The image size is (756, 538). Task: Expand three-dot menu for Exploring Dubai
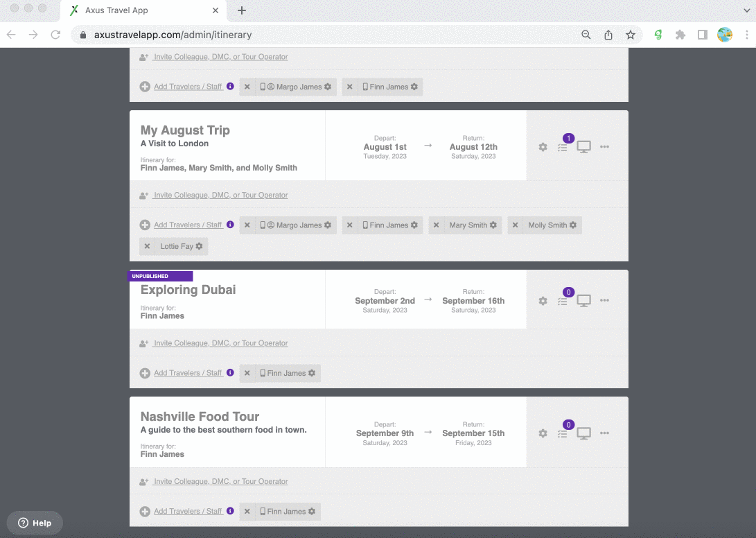pyautogui.click(x=604, y=301)
